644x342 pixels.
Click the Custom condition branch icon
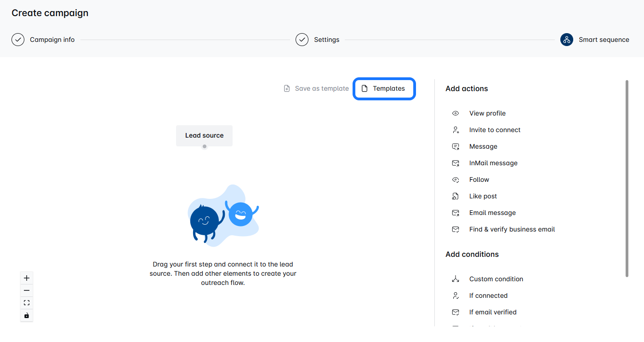pyautogui.click(x=456, y=279)
